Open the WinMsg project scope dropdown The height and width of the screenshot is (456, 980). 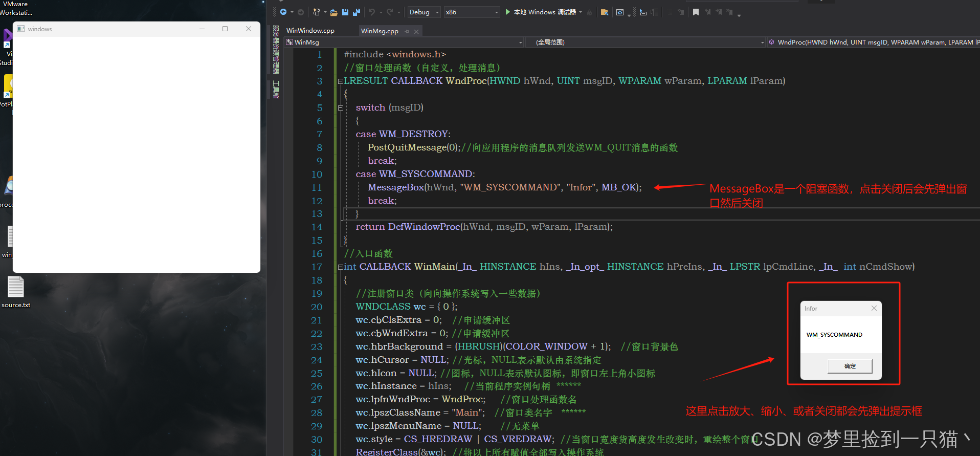tap(404, 42)
